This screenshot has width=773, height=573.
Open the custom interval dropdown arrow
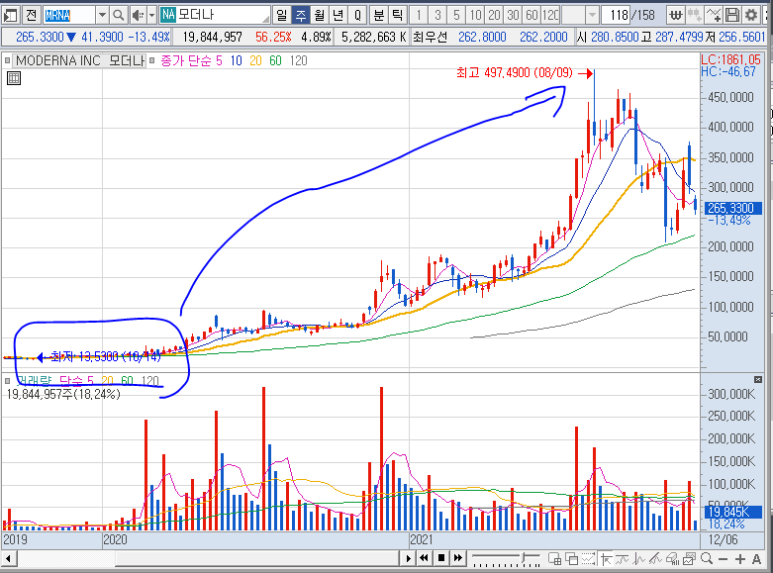[x=593, y=15]
